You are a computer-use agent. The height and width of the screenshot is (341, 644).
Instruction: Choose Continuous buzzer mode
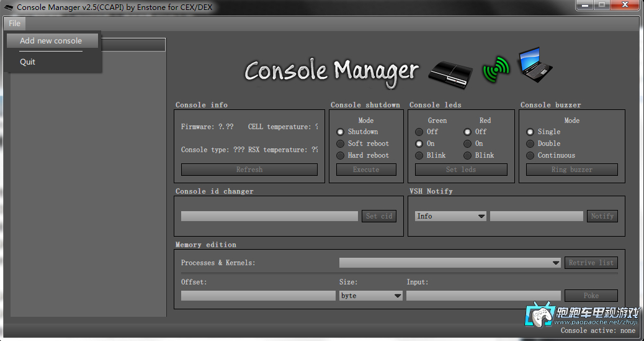530,155
